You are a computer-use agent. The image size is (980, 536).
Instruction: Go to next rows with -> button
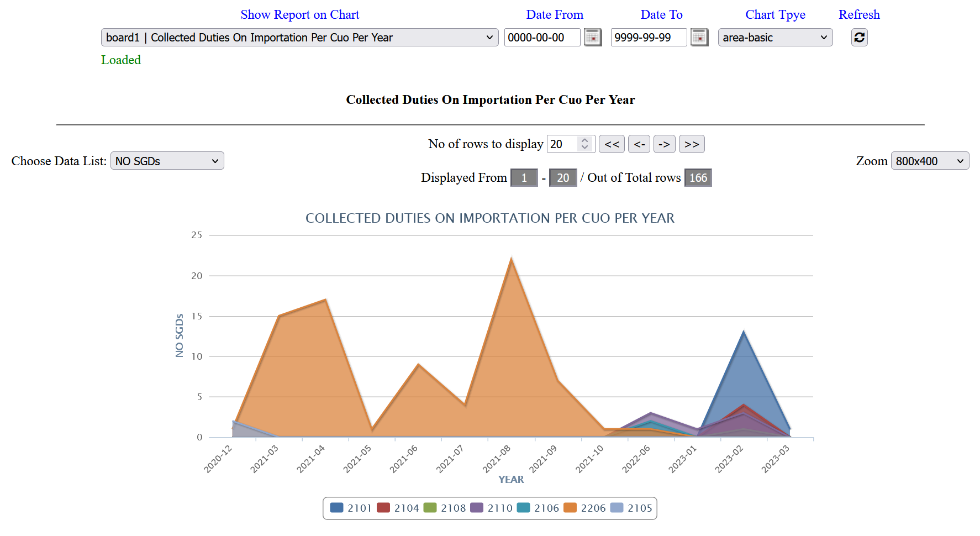664,144
